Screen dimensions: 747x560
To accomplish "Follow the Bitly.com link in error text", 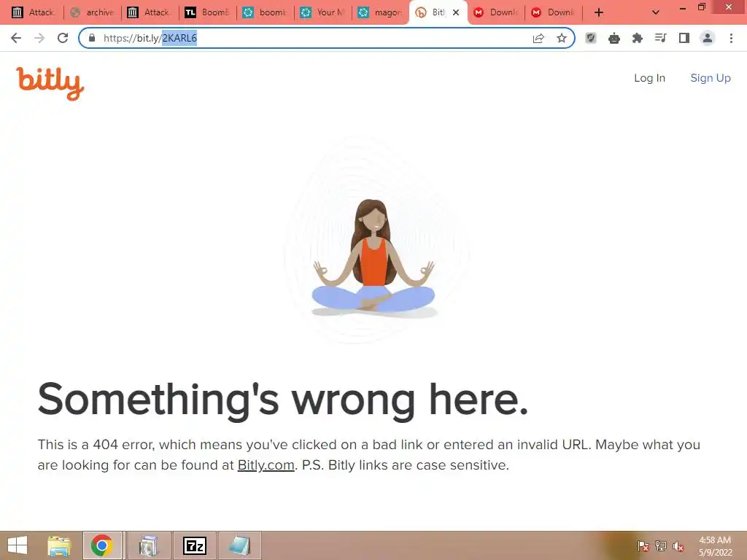I will pos(266,464).
